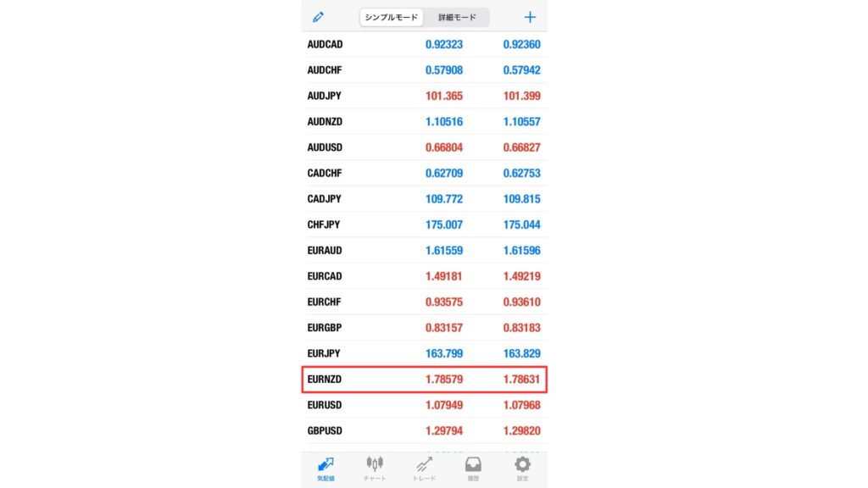
Task: Select the highlighted EURNZD row
Action: (424, 380)
